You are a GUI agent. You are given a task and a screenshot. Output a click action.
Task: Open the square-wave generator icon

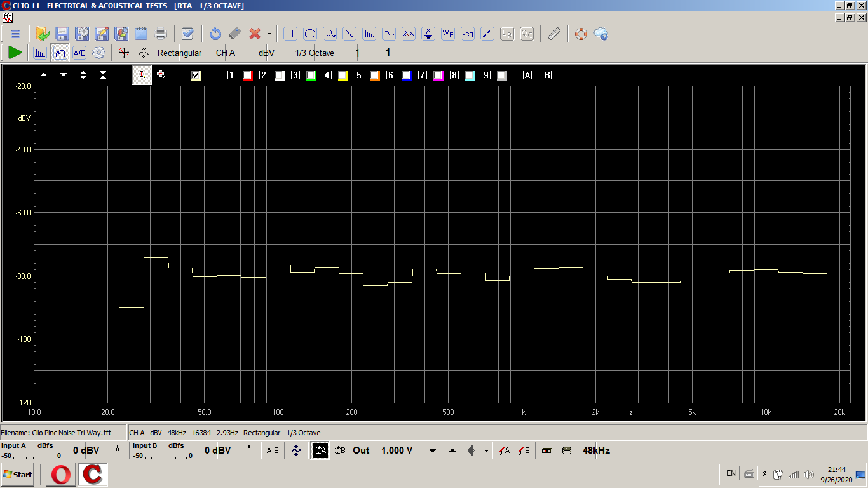coord(290,34)
